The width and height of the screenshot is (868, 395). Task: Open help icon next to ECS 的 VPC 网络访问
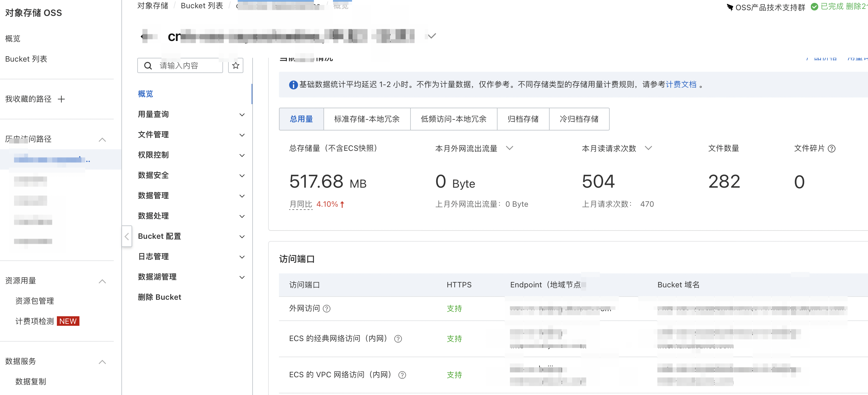point(402,375)
